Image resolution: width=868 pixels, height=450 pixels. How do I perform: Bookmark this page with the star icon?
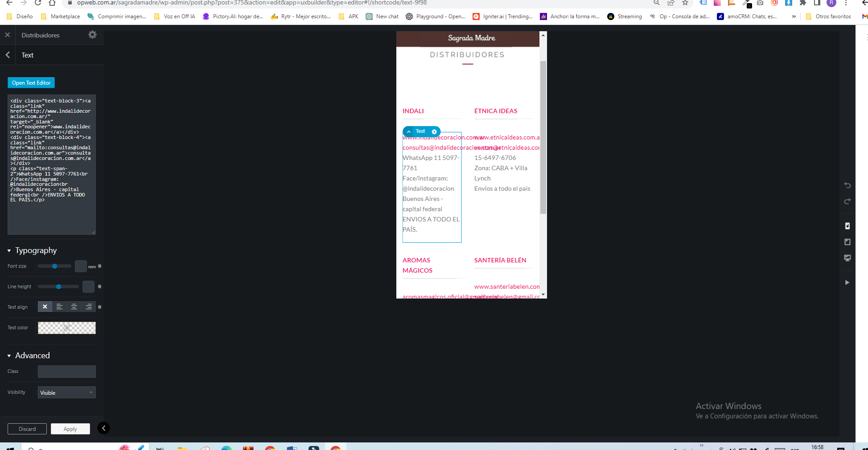[685, 2]
